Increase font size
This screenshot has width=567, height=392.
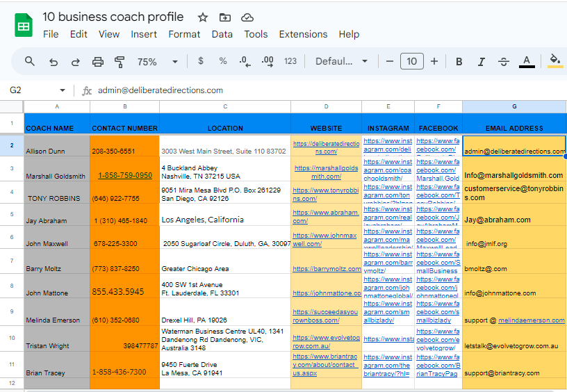pos(434,61)
